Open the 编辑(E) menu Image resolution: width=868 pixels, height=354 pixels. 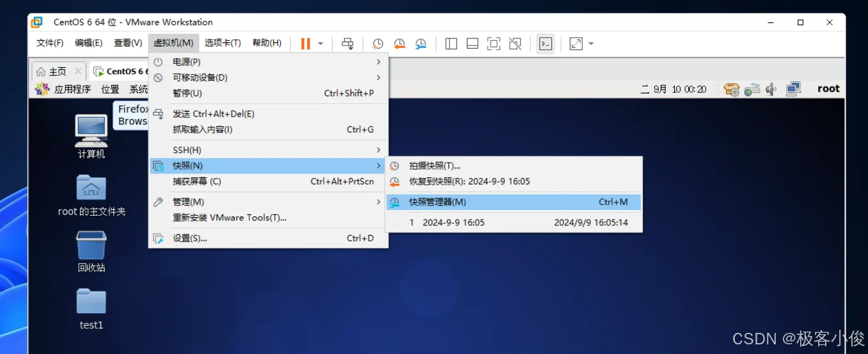tap(88, 43)
